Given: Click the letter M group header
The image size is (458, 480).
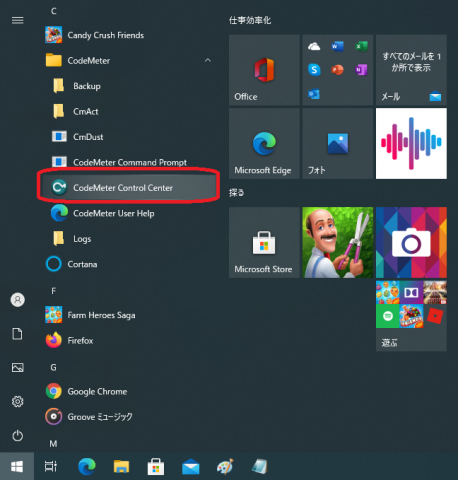Looking at the screenshot, I should point(53,444).
